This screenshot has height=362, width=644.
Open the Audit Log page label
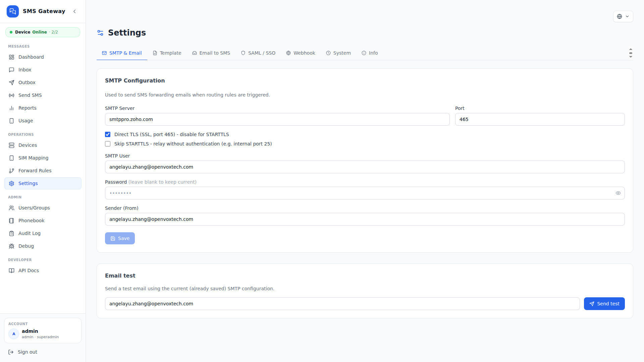(x=30, y=233)
